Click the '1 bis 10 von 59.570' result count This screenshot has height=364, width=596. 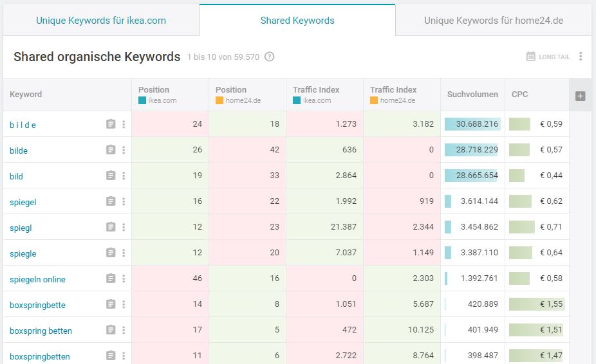coord(223,57)
